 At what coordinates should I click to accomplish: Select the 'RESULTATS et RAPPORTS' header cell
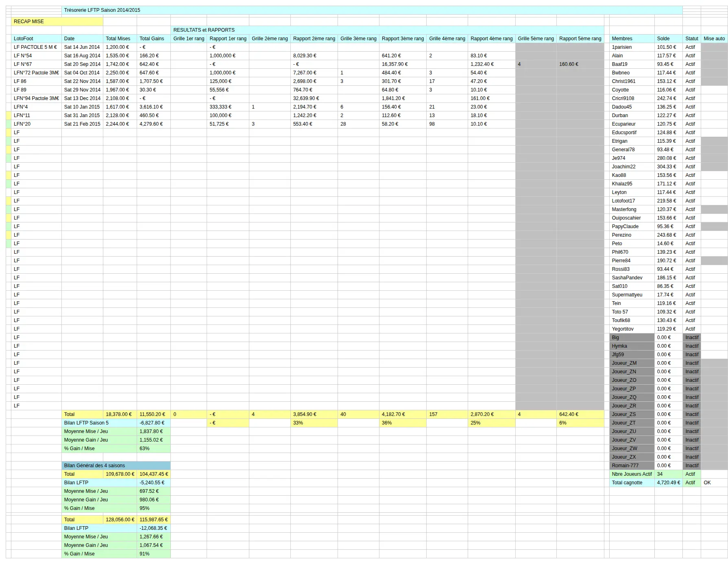pyautogui.click(x=387, y=30)
